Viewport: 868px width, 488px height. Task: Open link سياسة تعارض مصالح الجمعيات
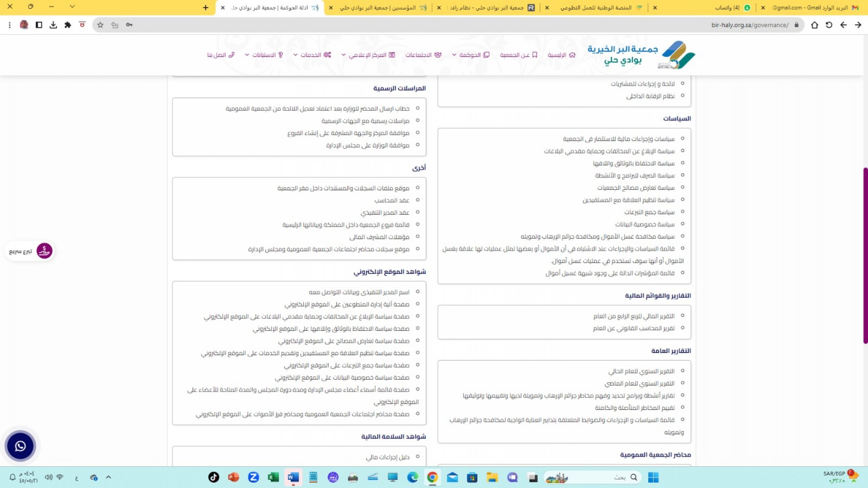tap(636, 188)
